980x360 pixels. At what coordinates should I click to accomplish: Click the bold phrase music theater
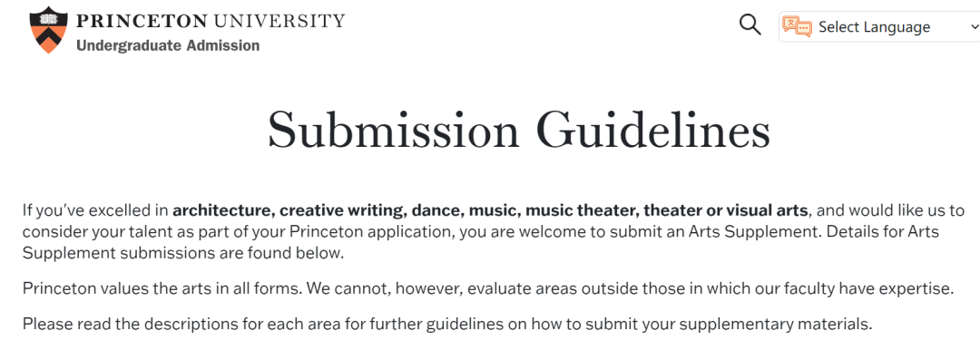tap(573, 210)
